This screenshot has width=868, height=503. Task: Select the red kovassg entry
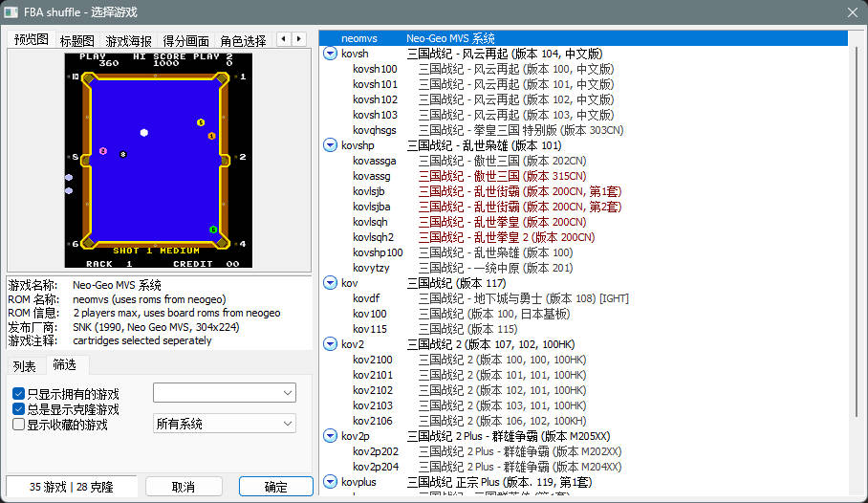click(x=583, y=176)
